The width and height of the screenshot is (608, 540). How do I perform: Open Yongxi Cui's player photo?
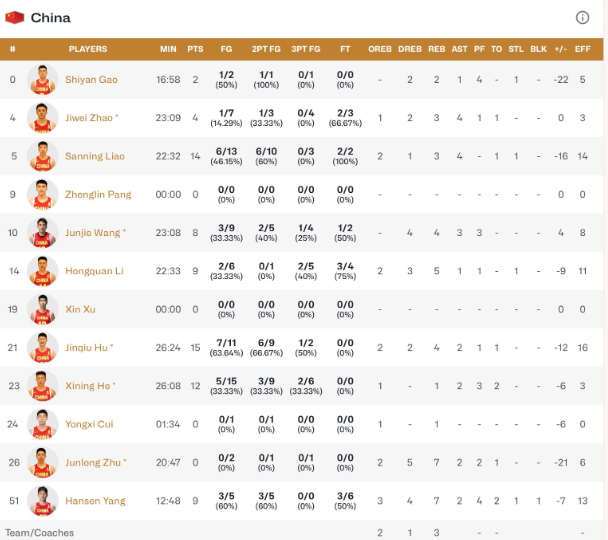coord(43,424)
